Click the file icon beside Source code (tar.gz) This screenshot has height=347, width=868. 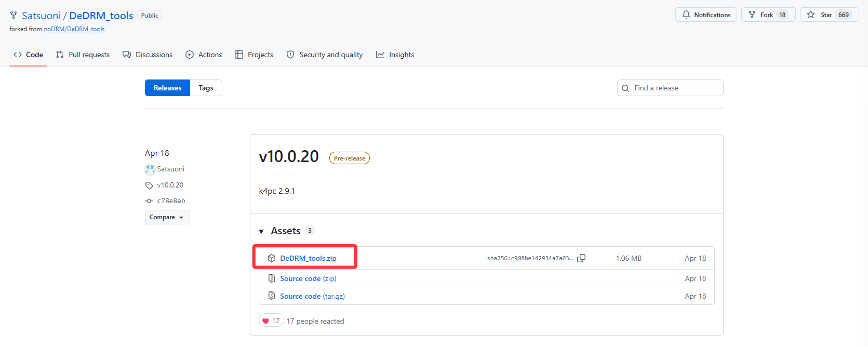272,296
